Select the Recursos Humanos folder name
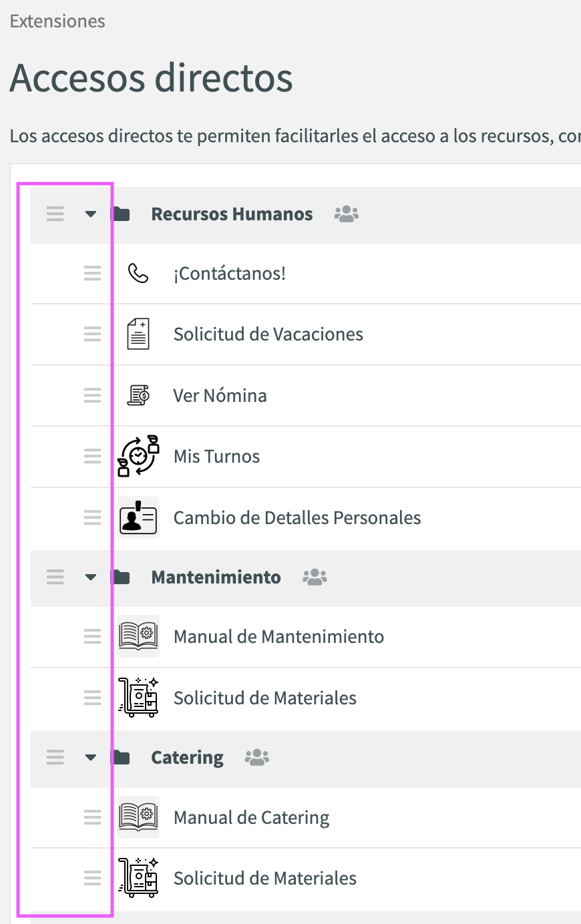The height and width of the screenshot is (924, 581). point(232,214)
